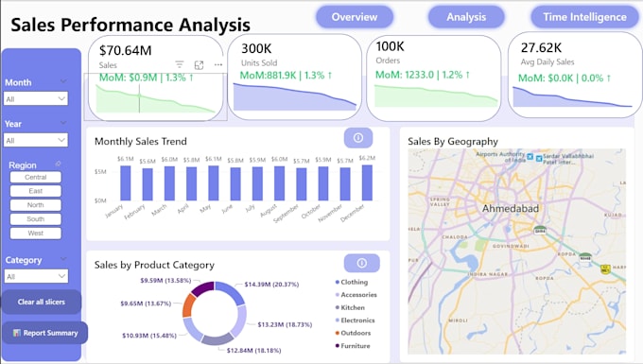This screenshot has height=364, width=643.
Task: Click the dark purple Furniture donut segment
Action: [x=202, y=288]
